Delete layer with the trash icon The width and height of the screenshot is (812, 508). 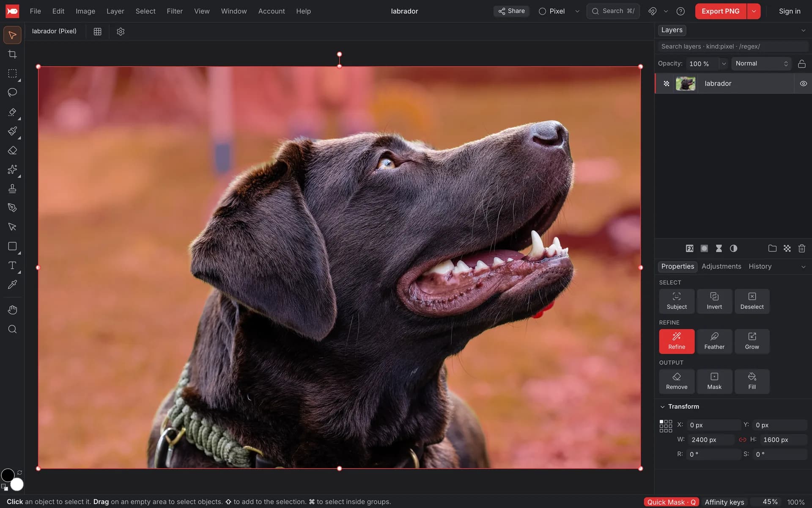801,248
